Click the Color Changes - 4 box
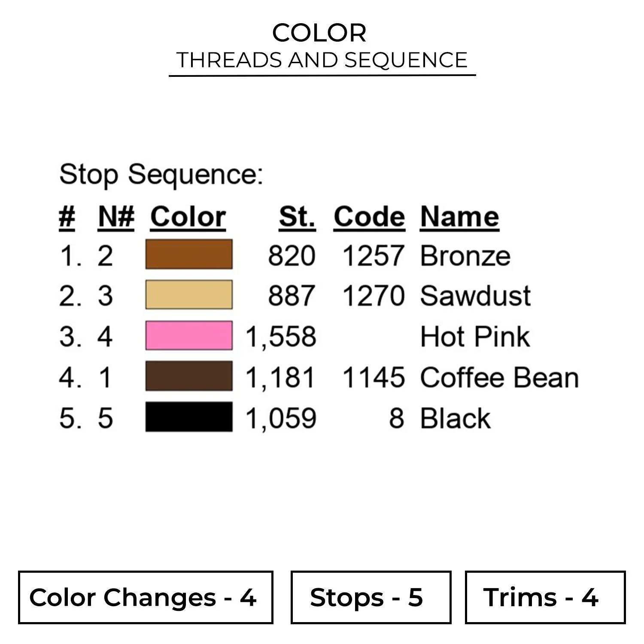The width and height of the screenshot is (644, 644). (x=146, y=597)
